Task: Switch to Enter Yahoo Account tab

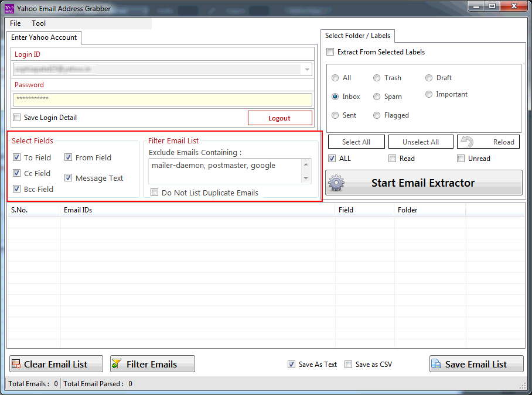Action: [44, 37]
